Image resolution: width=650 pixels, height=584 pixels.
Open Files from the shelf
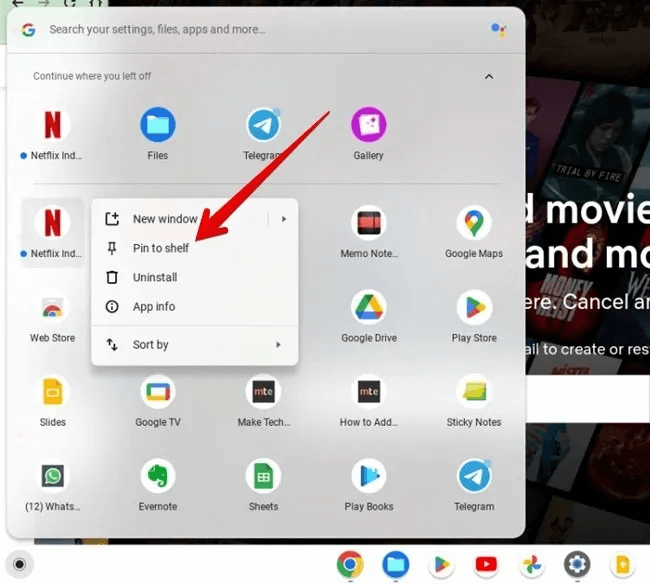(x=395, y=564)
